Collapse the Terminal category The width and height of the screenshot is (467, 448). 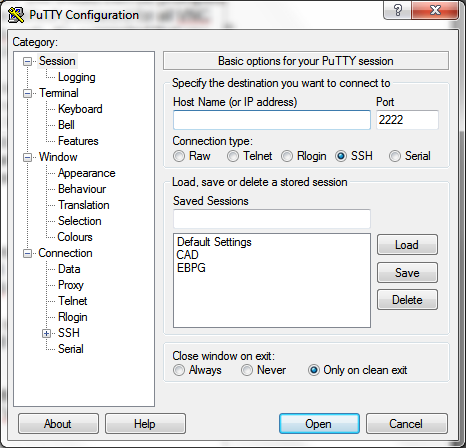(x=27, y=93)
